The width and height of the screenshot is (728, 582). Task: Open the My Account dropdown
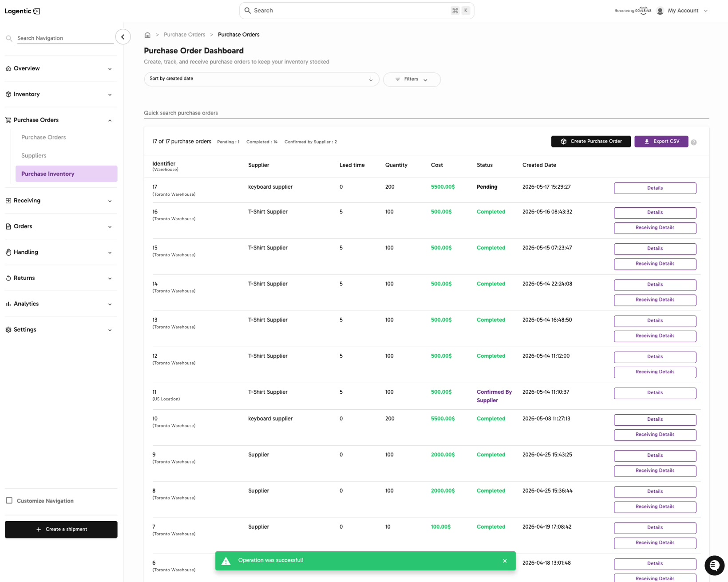click(x=688, y=11)
